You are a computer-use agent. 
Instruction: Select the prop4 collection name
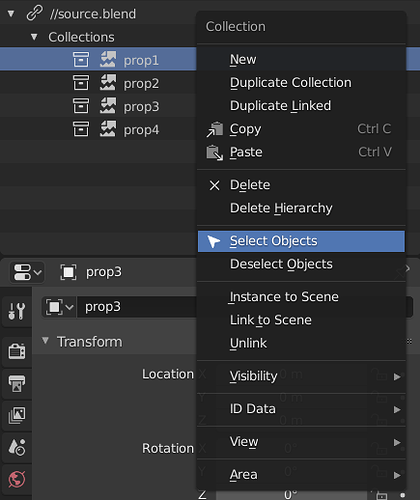141,130
